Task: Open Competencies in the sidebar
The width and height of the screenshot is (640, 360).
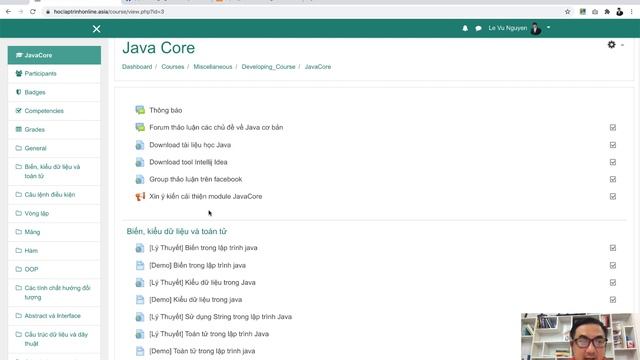Action: 54,111
